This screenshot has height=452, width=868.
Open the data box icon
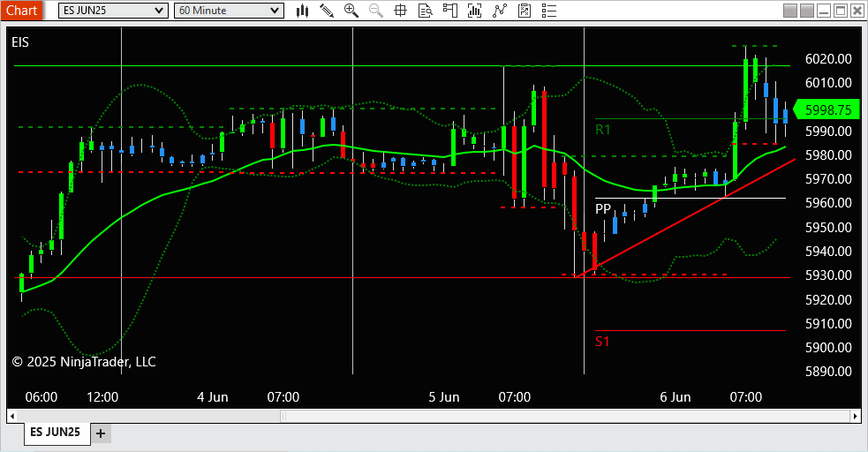coord(425,11)
